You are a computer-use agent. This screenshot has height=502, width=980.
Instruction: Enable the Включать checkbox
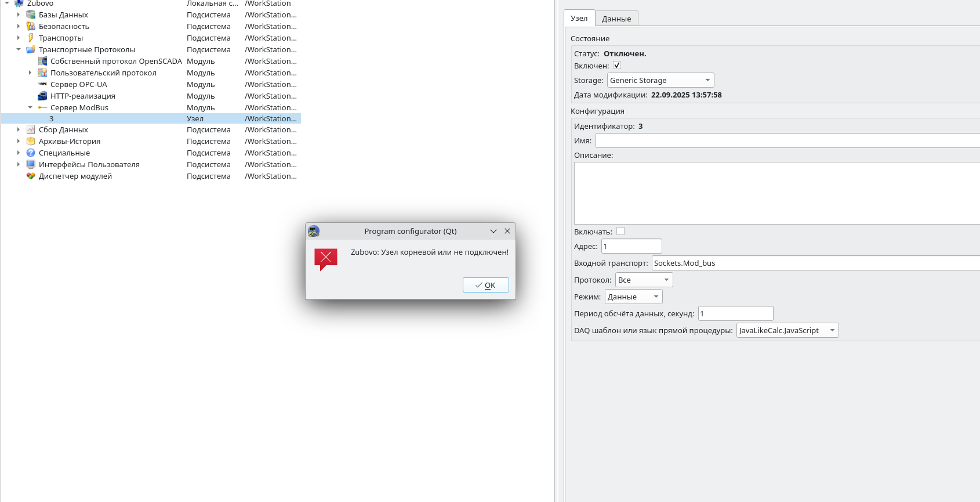620,231
